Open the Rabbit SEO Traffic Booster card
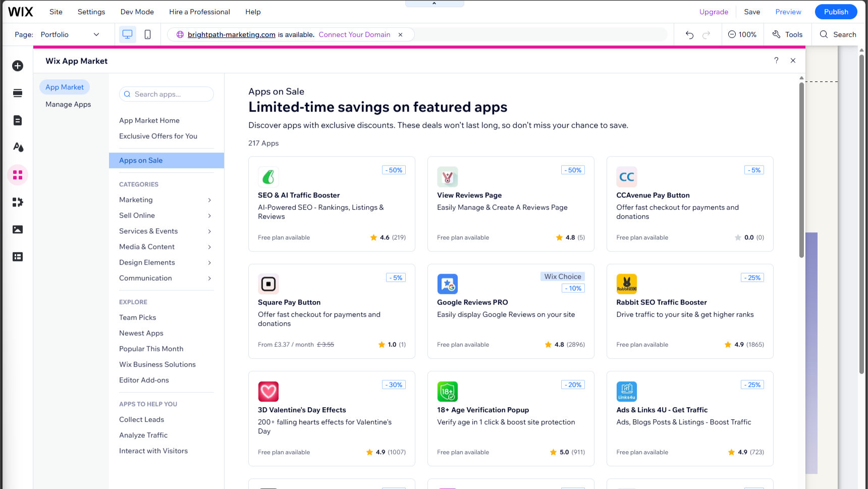Image resolution: width=868 pixels, height=489 pixels. (690, 311)
